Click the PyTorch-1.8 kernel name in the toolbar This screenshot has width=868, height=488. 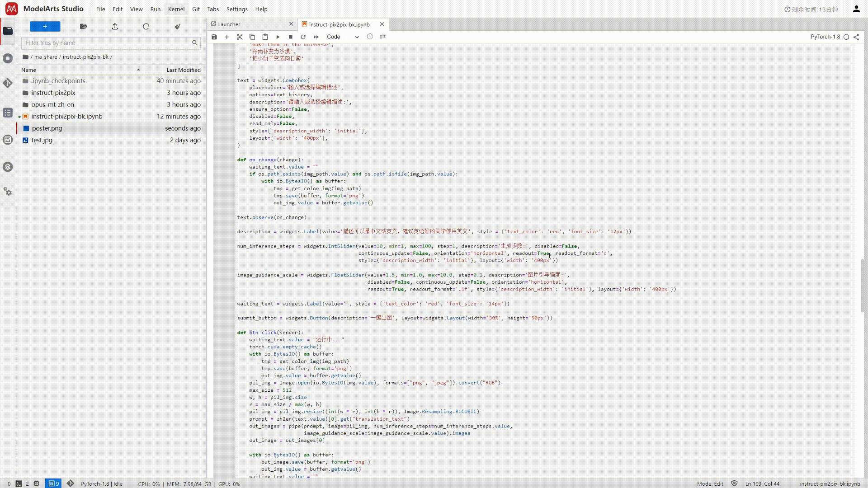point(825,37)
